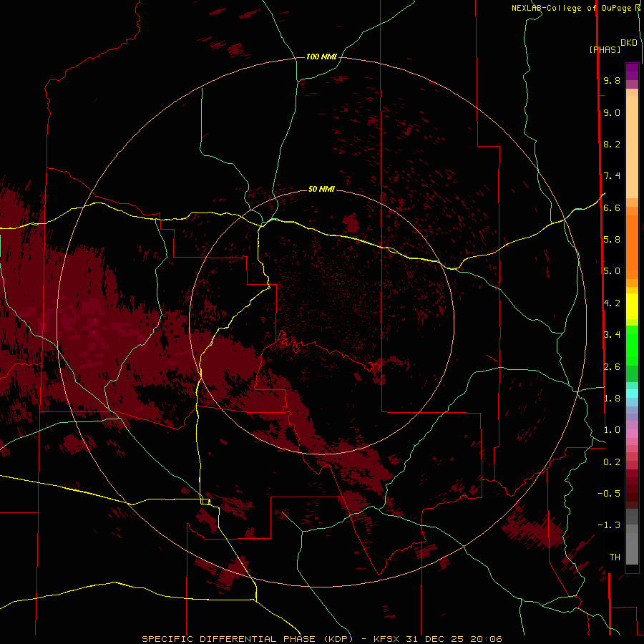Click the 100 NMI range ring label
This screenshot has width=644, height=644.
click(321, 57)
